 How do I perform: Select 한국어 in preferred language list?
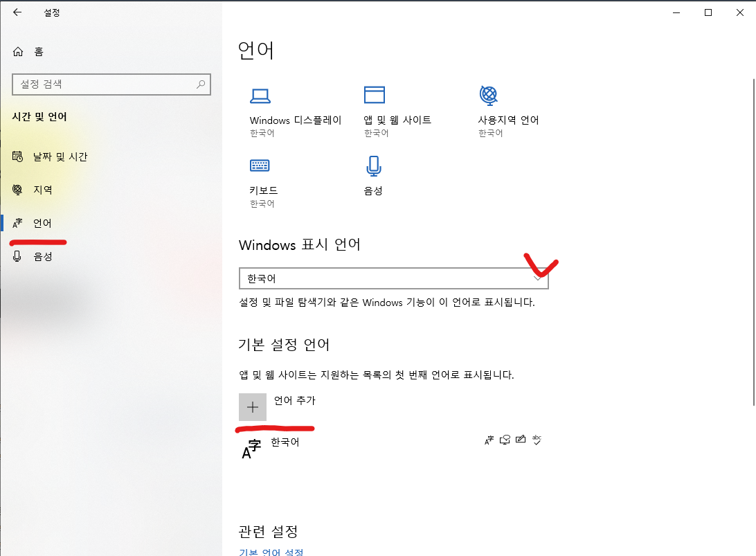(x=285, y=442)
